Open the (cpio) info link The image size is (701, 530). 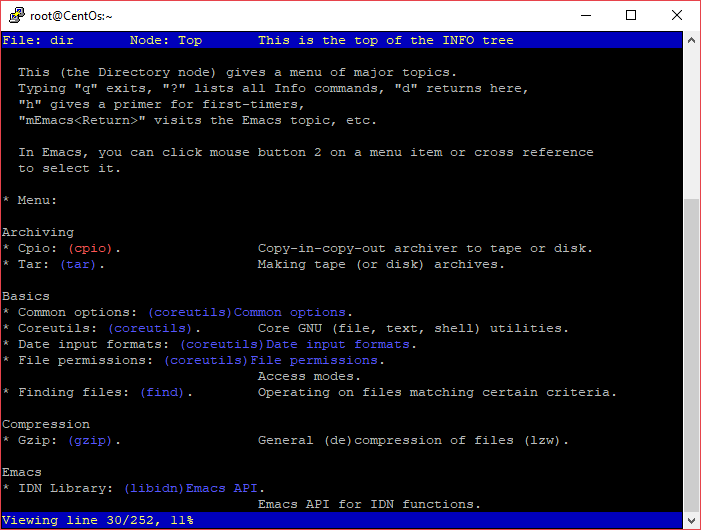(90, 248)
